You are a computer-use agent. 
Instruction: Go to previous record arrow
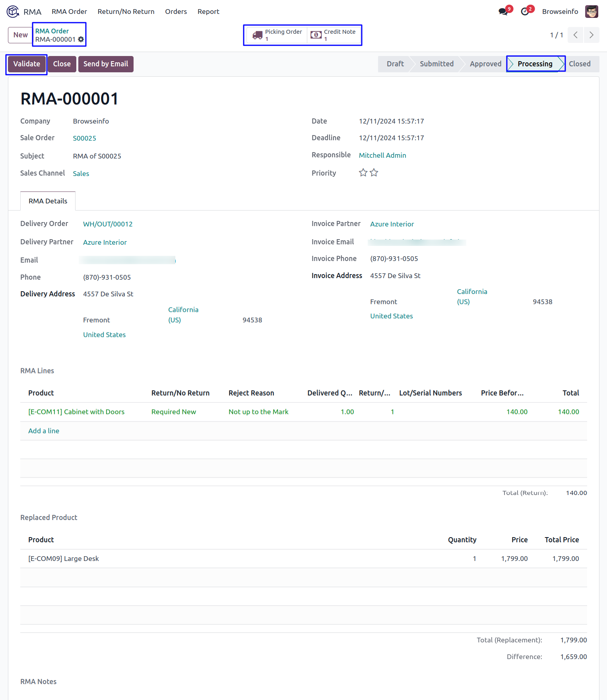coord(575,35)
